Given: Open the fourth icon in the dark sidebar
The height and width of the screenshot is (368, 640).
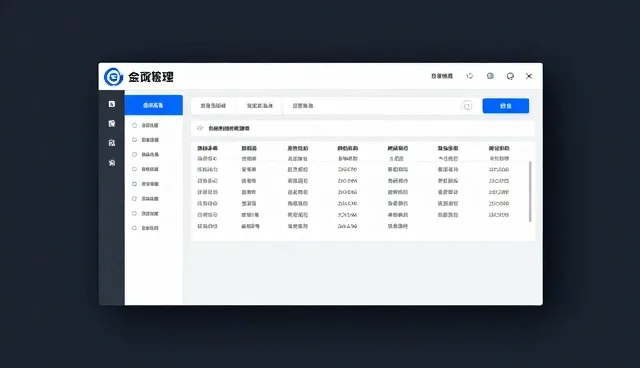Looking at the screenshot, I should tap(111, 163).
